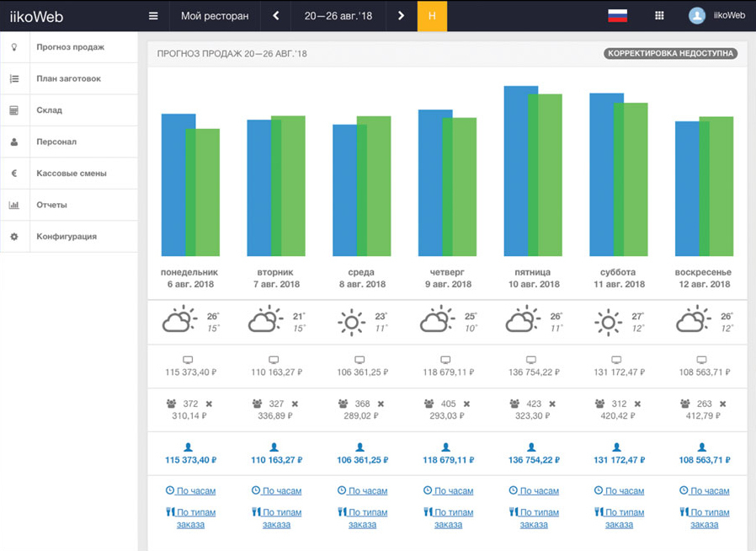Click the Склад calculator icon

[14, 110]
